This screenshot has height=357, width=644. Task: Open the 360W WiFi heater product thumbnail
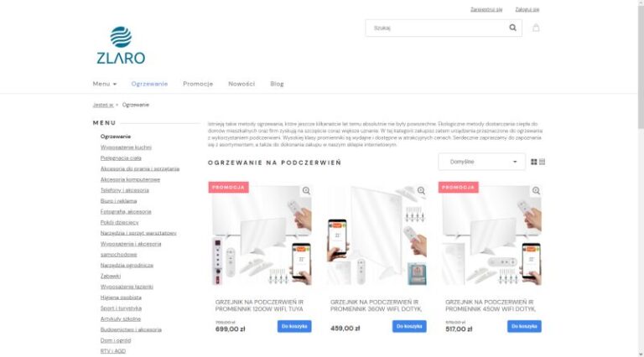[377, 235]
